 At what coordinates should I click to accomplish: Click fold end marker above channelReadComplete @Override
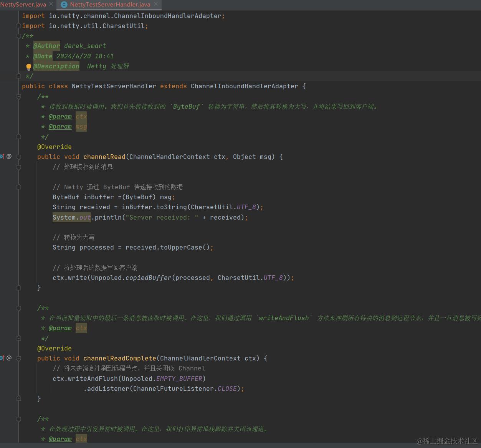(18, 338)
